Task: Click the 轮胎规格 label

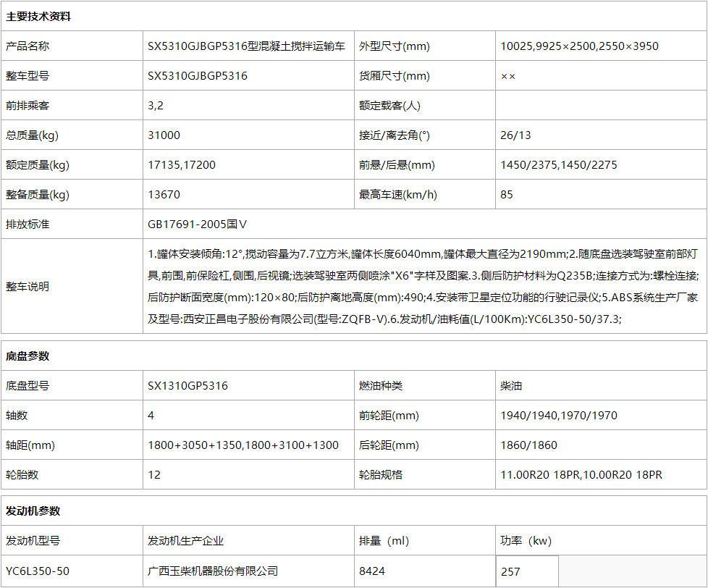Action: [381, 474]
